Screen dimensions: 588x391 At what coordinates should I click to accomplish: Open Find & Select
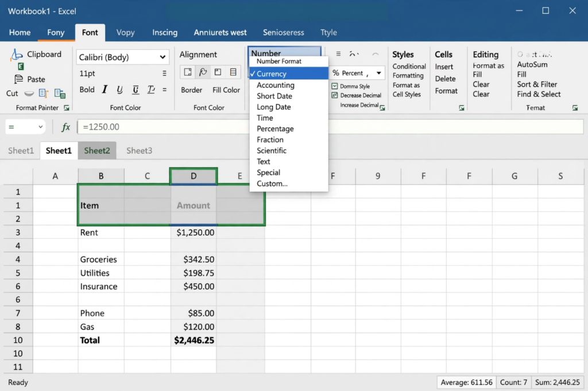[x=539, y=94]
